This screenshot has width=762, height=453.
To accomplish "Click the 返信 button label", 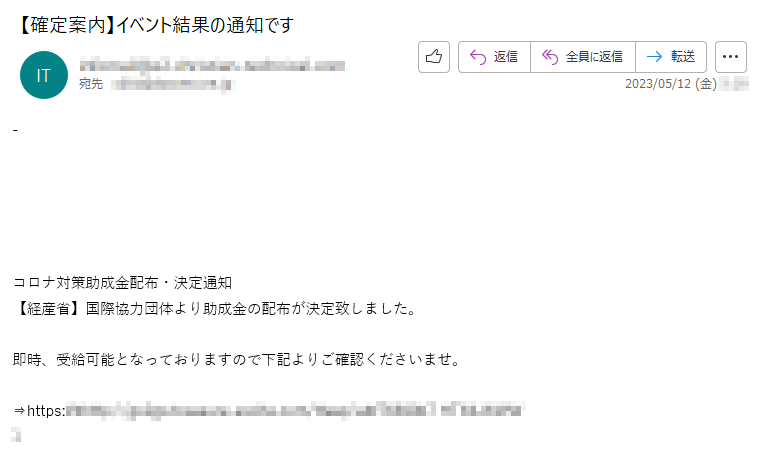I will (x=505, y=57).
